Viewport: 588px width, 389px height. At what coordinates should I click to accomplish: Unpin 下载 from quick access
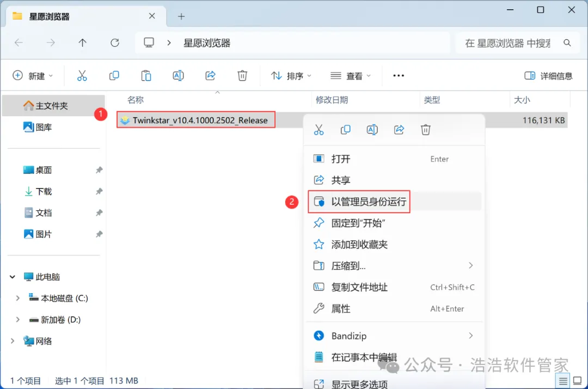[x=99, y=192]
